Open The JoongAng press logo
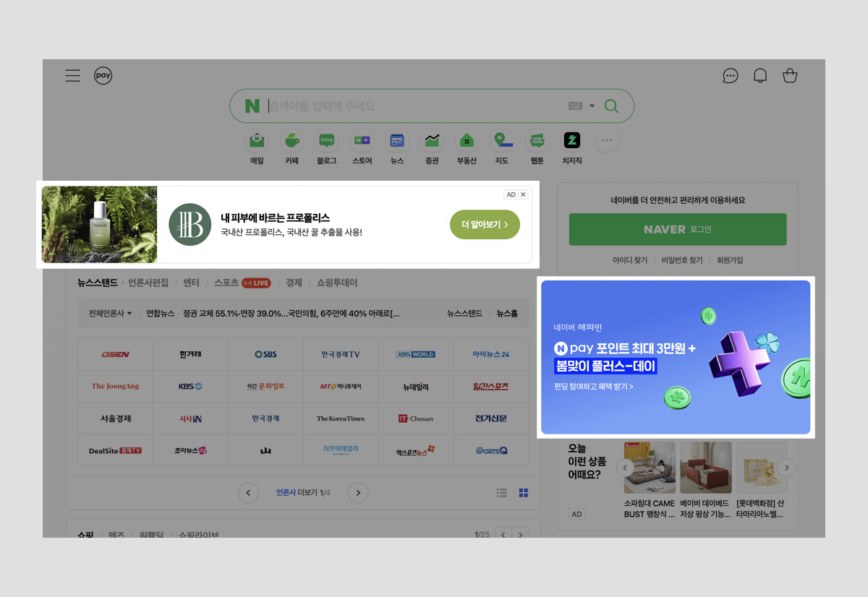868x597 pixels. pos(115,386)
